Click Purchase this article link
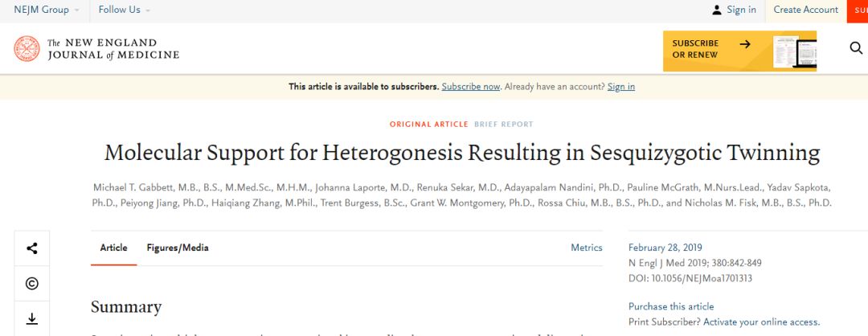This screenshot has height=336, width=868. pos(671,306)
